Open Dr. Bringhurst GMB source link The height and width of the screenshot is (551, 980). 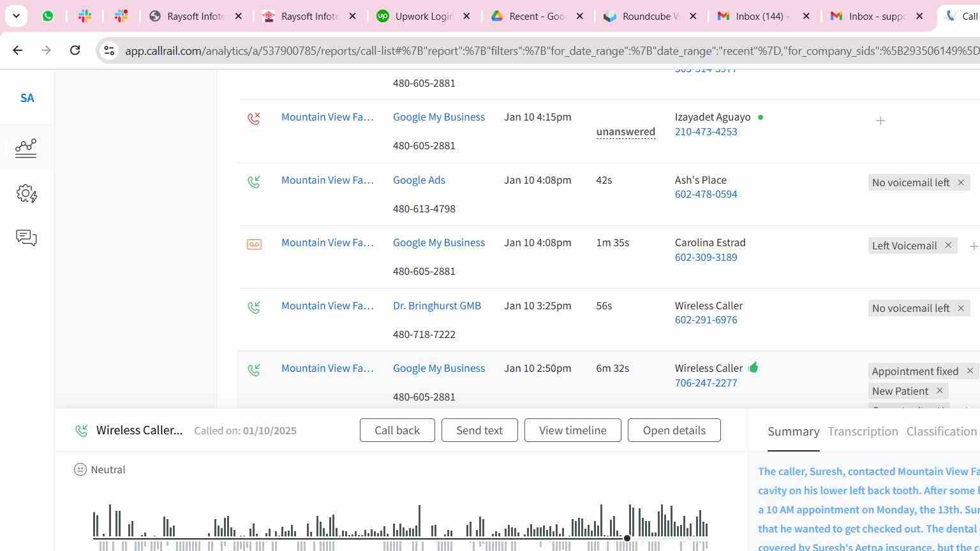click(437, 305)
